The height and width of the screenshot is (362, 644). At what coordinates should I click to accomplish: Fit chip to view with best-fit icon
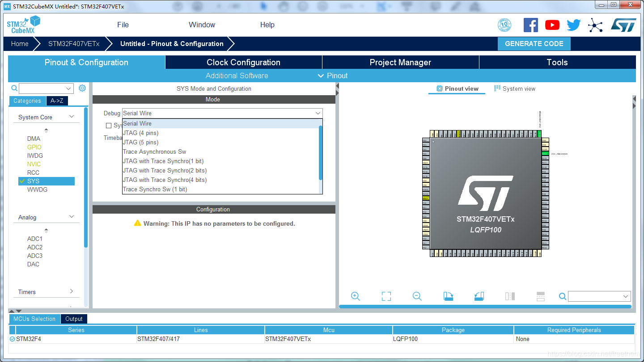point(386,296)
